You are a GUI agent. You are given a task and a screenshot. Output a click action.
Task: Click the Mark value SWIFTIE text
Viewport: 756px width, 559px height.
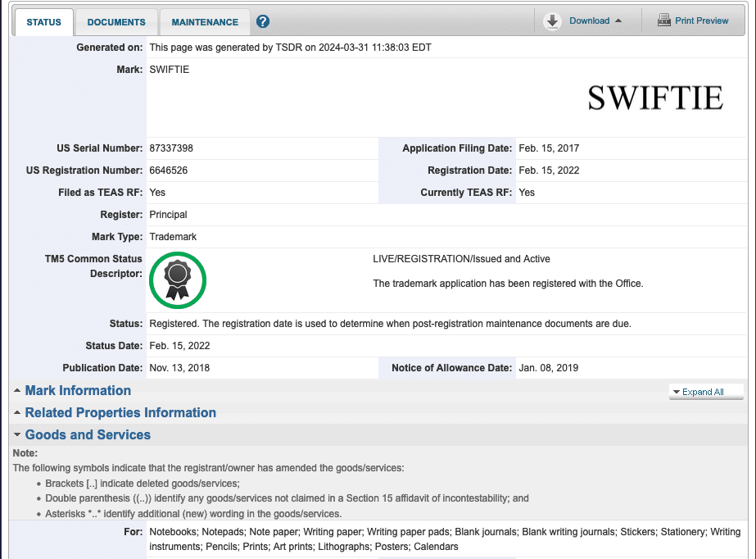pyautogui.click(x=170, y=70)
